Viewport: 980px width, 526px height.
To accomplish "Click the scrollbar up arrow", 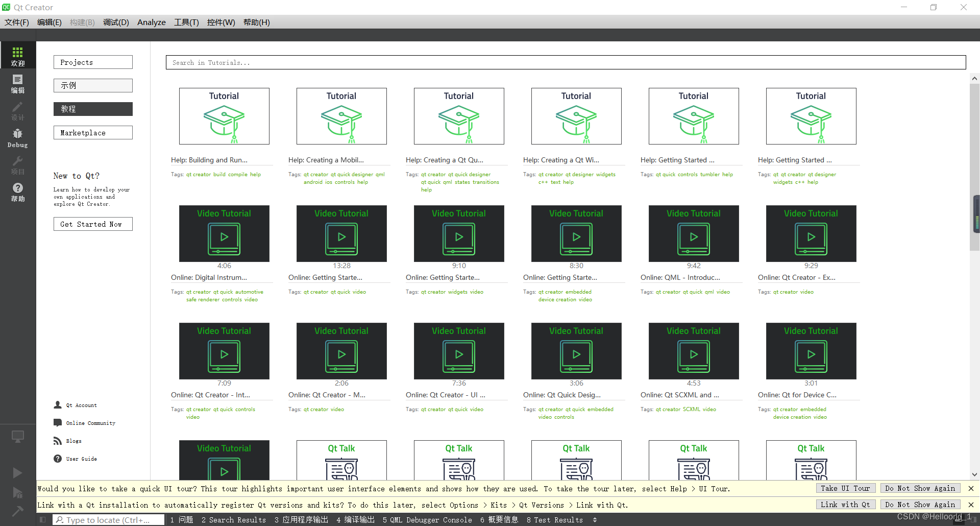I will click(x=974, y=78).
